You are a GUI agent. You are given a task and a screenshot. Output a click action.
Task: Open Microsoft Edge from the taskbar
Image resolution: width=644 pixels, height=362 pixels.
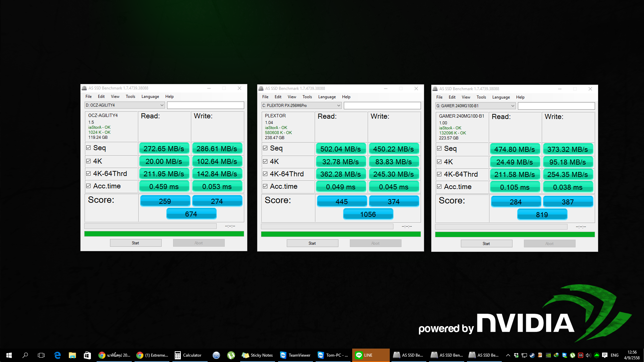point(57,355)
